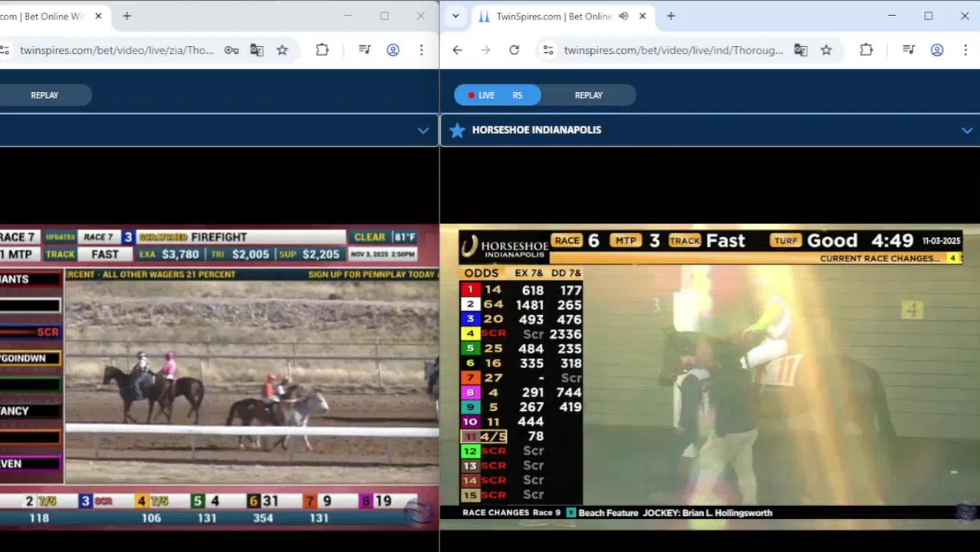Viewport: 980px width, 552px height.
Task: Switch to LIVE R5 in right player
Action: [497, 95]
